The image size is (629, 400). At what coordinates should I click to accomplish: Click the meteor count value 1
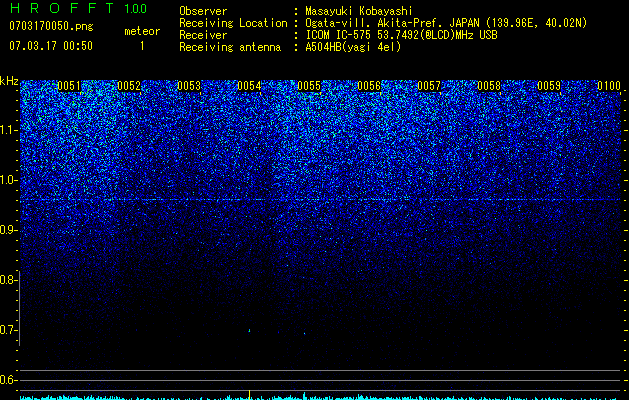pyautogui.click(x=142, y=46)
